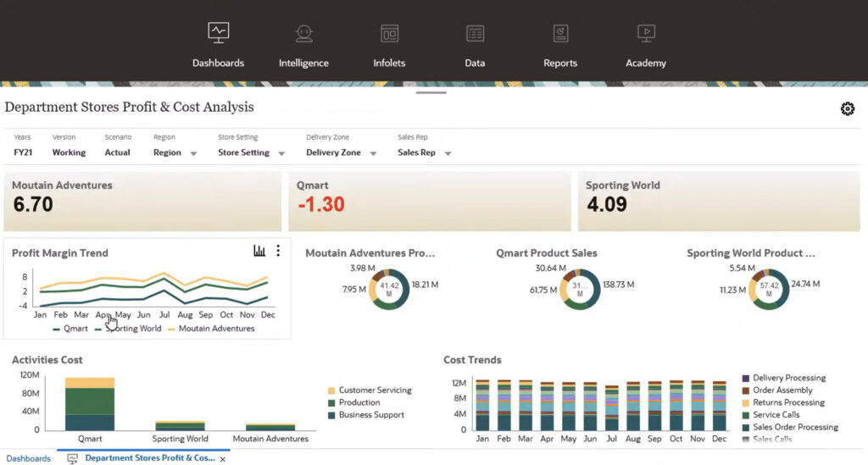Image resolution: width=868 pixels, height=465 pixels.
Task: Click the Delivery Processing legend color swatch
Action: (745, 379)
